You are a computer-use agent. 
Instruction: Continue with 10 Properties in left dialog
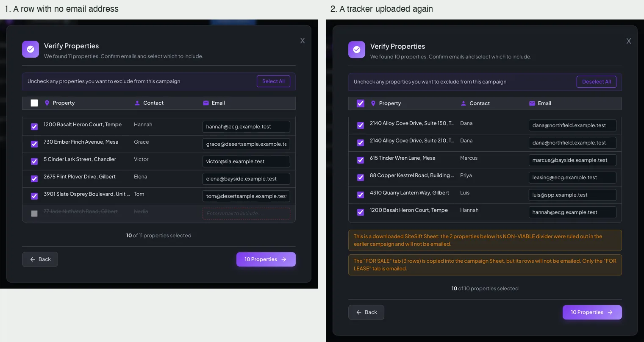[266, 259]
